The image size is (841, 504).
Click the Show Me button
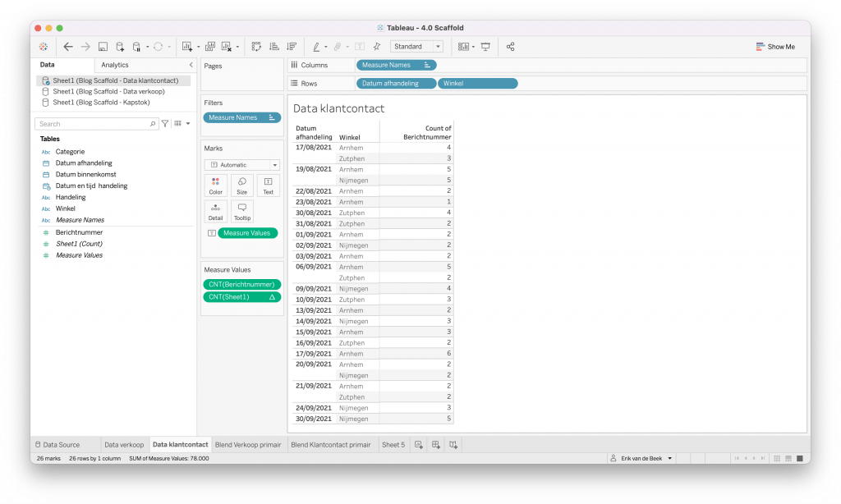point(775,47)
